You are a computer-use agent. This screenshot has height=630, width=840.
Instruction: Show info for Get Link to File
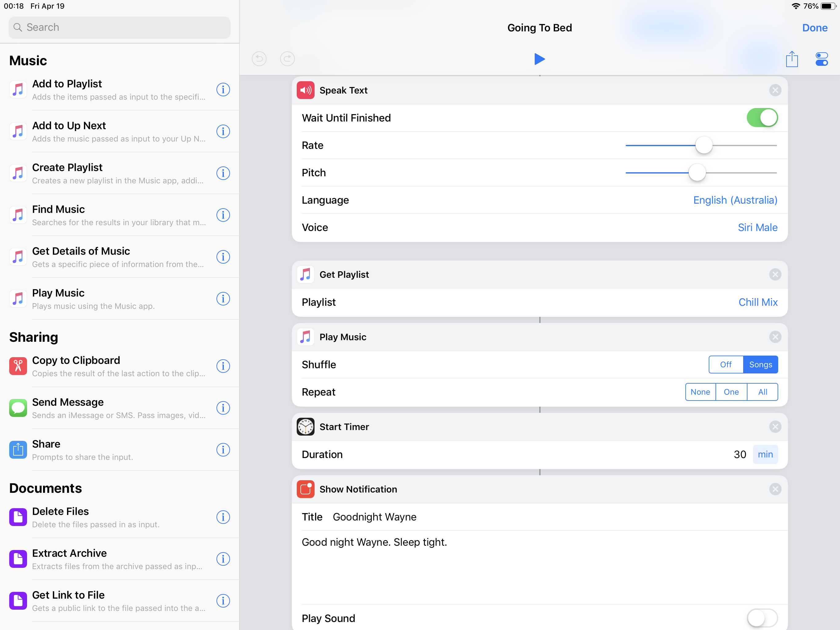(223, 601)
